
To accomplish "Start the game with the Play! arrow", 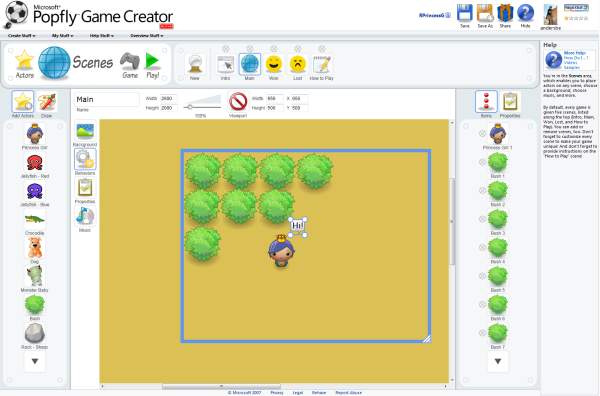I will click(x=152, y=61).
